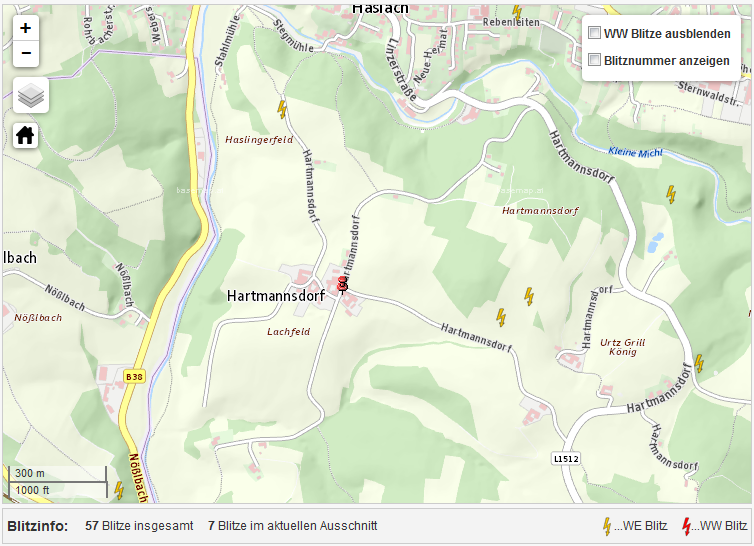The height and width of the screenshot is (546, 754).
Task: Click the red WW Blitz legend icon
Action: click(x=686, y=526)
